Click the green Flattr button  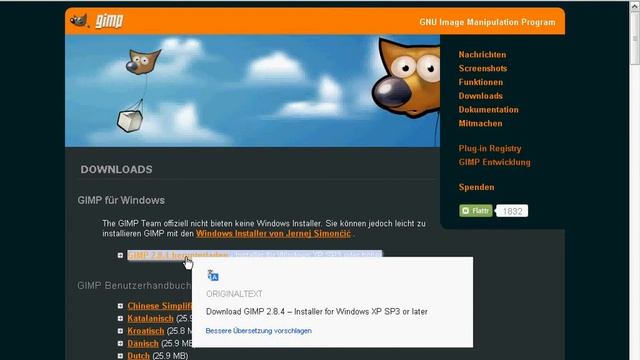click(476, 211)
